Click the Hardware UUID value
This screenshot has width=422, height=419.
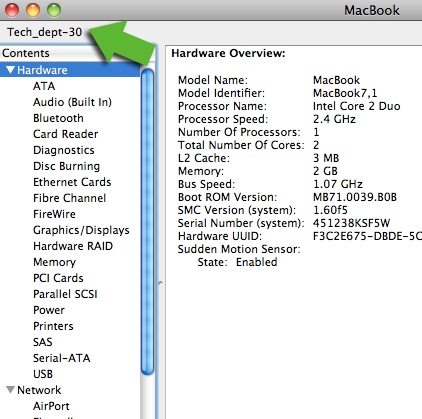coord(367,236)
